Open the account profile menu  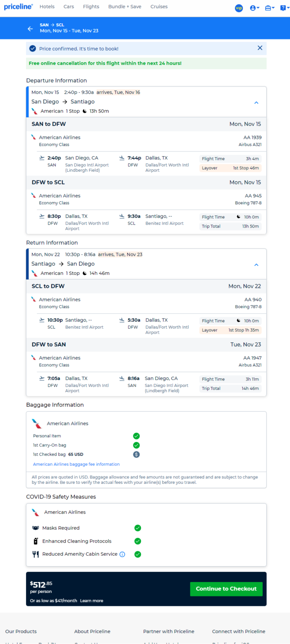[255, 8]
